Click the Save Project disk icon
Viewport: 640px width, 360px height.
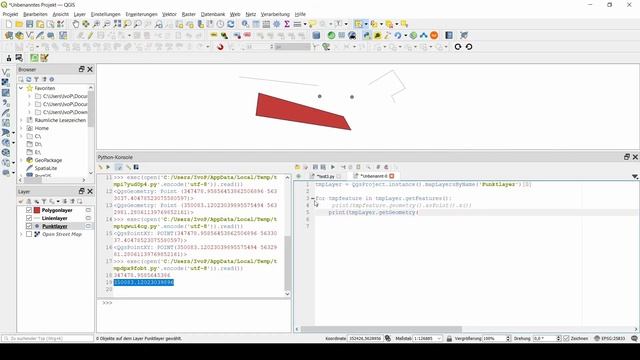30,24
